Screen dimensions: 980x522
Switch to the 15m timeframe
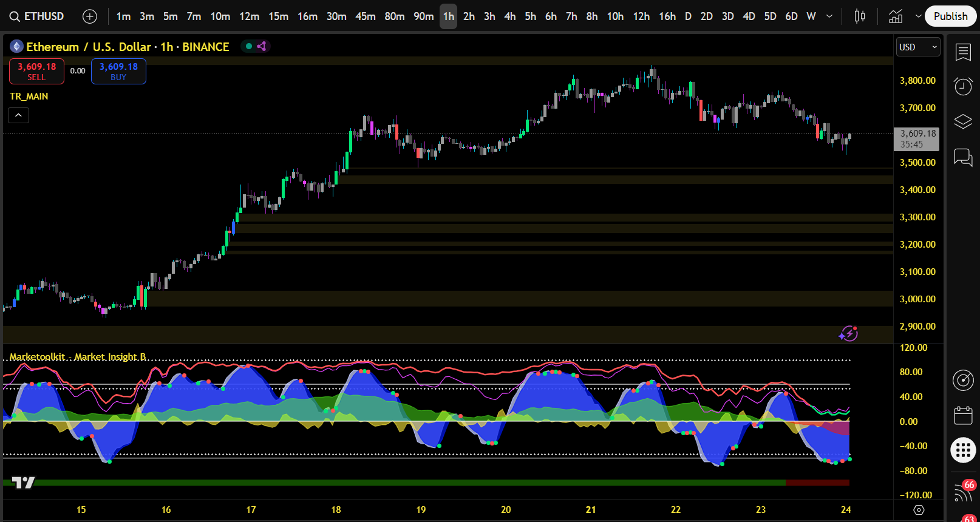[x=278, y=16]
